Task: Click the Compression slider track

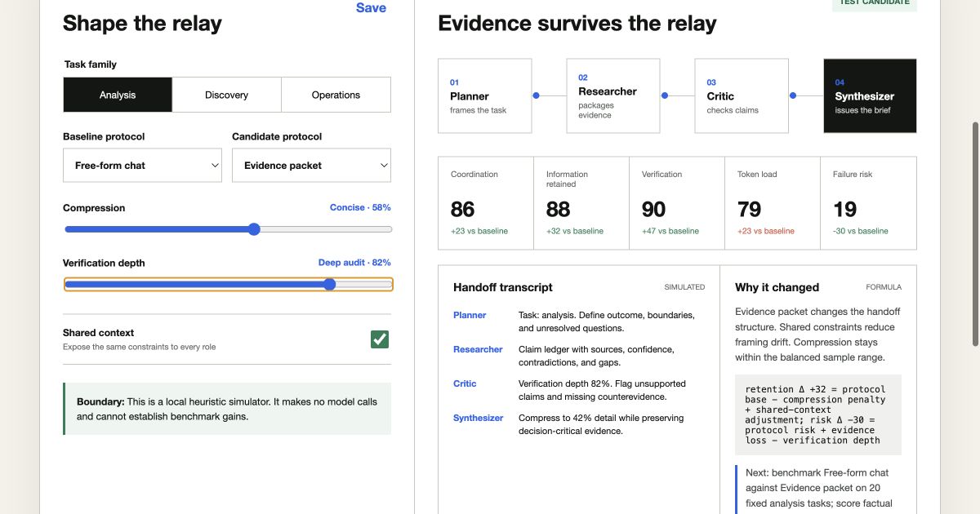Action: tap(229, 229)
